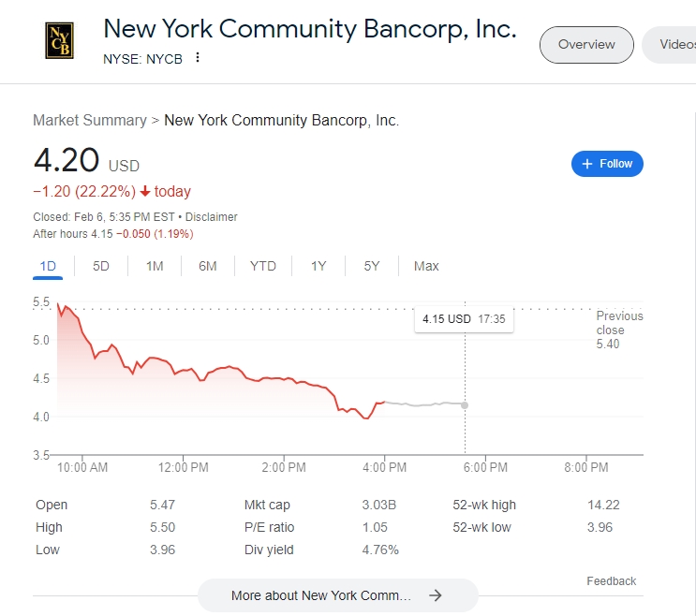Open the three-dot menu beside NYSE: NYCB
The height and width of the screenshot is (616, 696).
point(198,58)
